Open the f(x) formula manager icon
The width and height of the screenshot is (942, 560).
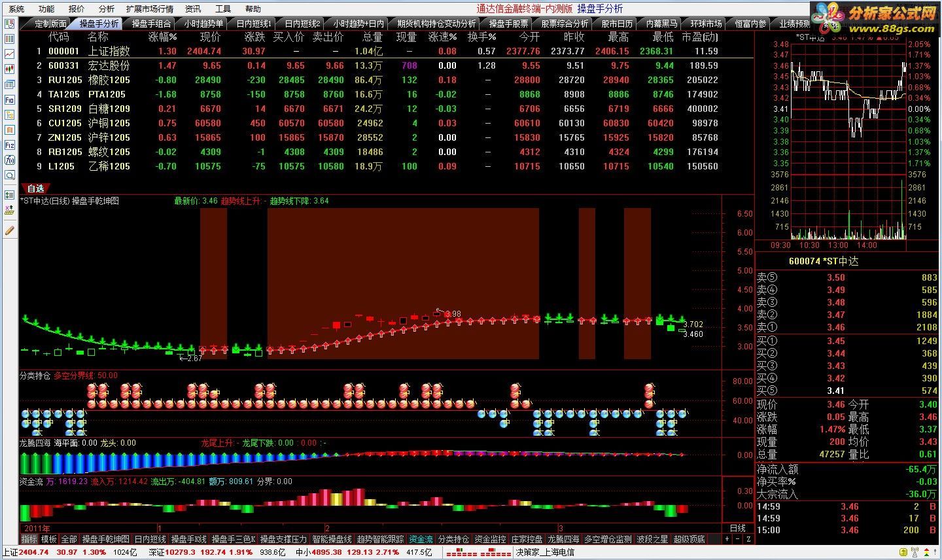[x=9, y=160]
